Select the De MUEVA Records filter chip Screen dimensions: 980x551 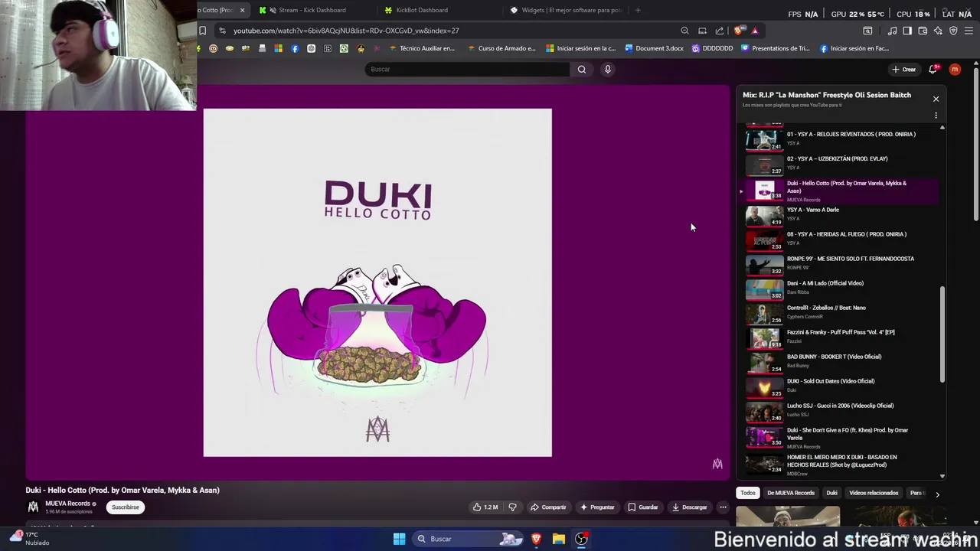coord(791,493)
